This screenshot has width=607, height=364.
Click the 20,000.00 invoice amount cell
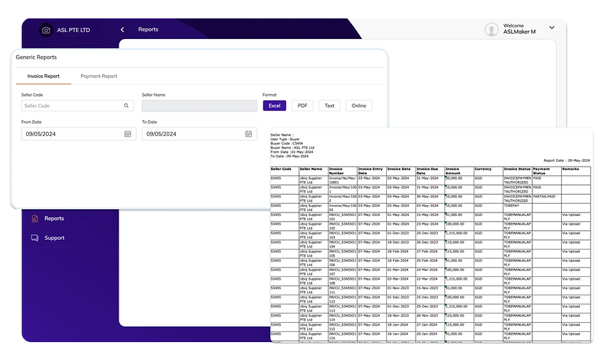click(460, 180)
